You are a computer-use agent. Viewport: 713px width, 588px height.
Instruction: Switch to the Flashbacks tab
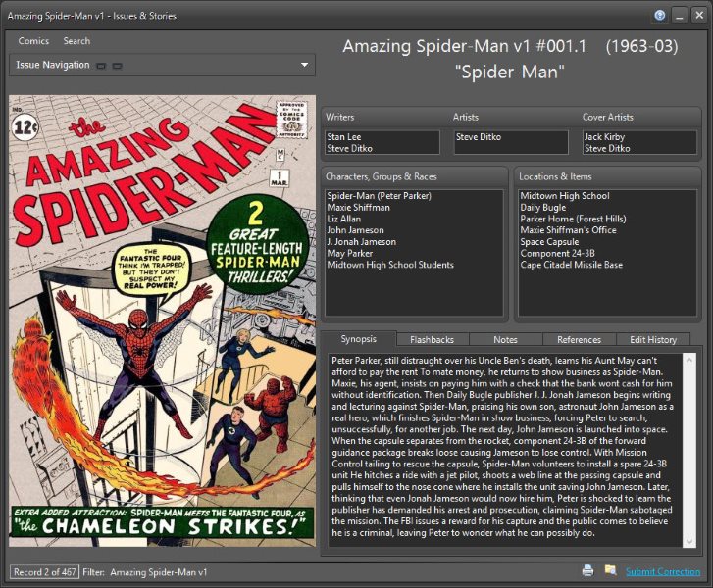(432, 339)
